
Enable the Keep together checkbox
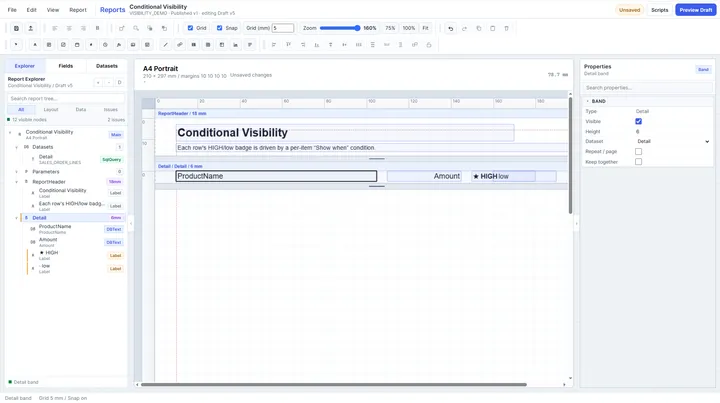638,162
